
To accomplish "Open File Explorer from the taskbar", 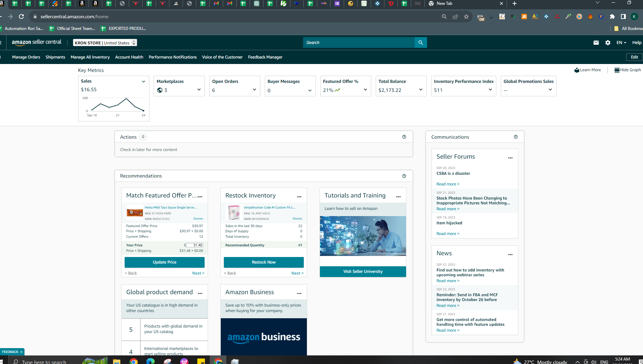I will point(117,361).
